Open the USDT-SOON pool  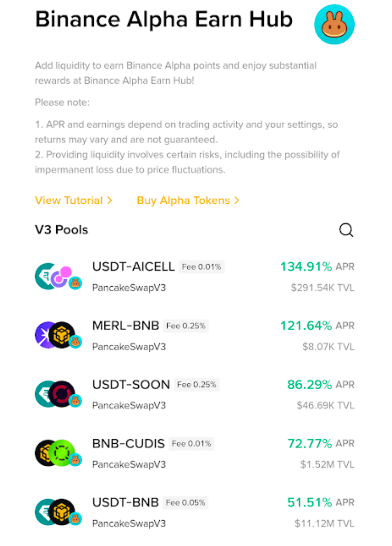tap(131, 385)
